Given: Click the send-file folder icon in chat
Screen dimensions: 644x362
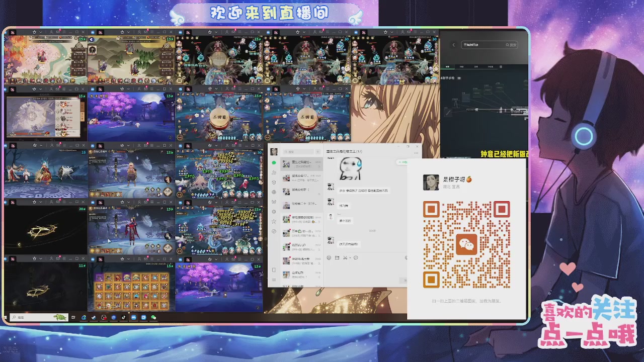Looking at the screenshot, I should point(337,257).
